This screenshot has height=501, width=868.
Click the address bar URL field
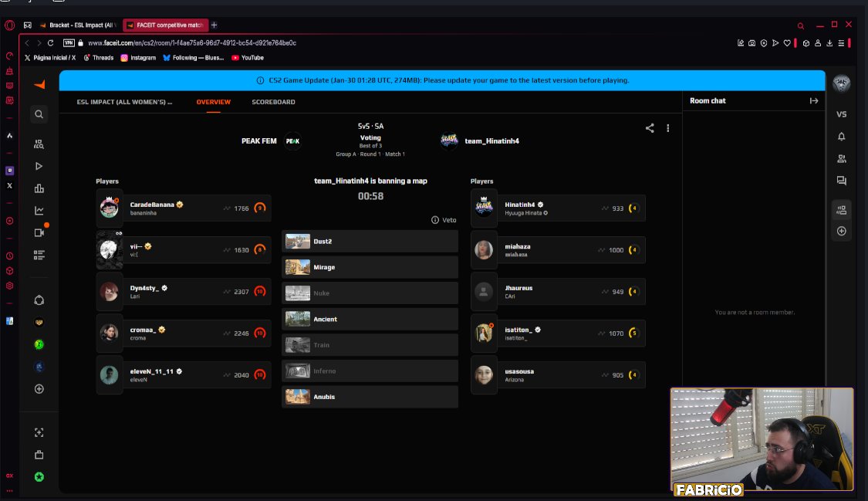click(192, 42)
